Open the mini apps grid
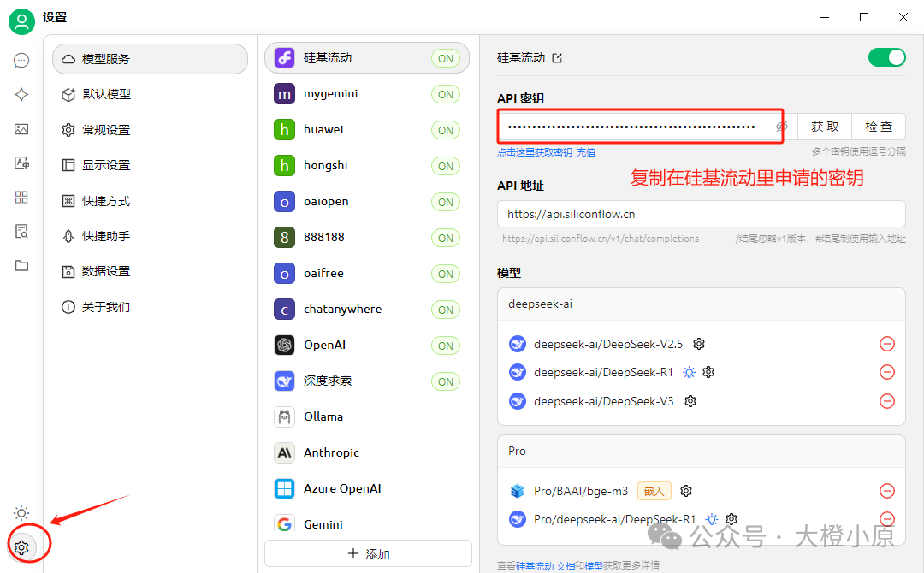 pyautogui.click(x=21, y=198)
